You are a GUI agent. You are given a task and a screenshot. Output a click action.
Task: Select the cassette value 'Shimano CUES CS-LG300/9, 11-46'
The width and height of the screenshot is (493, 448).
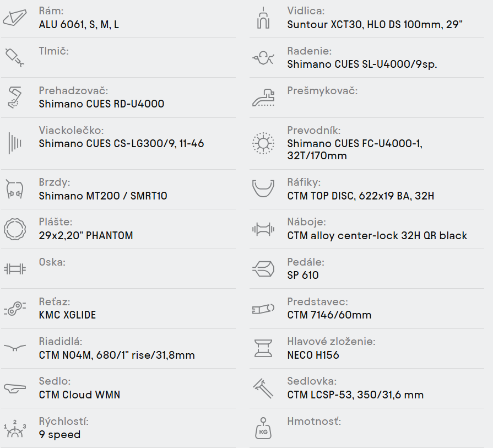[121, 143]
